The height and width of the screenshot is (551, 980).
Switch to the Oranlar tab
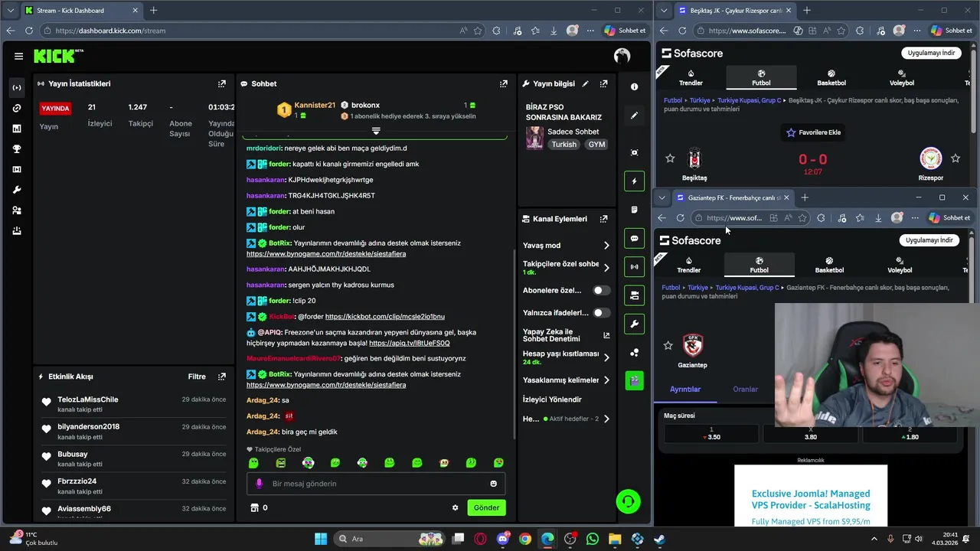coord(746,390)
